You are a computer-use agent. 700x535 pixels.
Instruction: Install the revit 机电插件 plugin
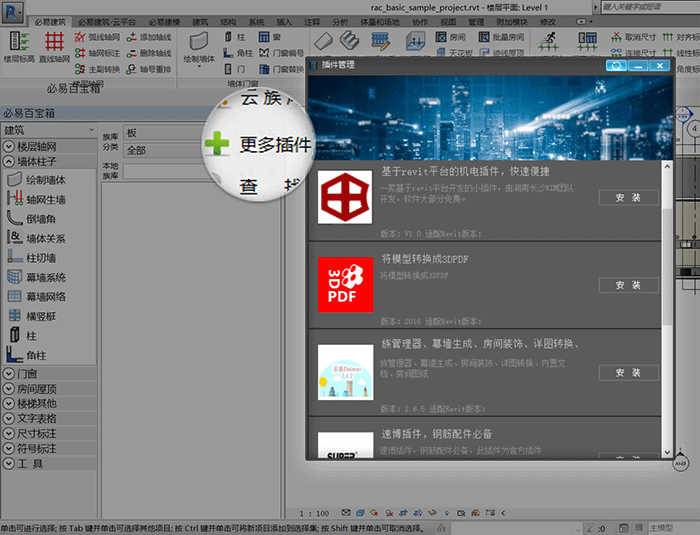(628, 198)
